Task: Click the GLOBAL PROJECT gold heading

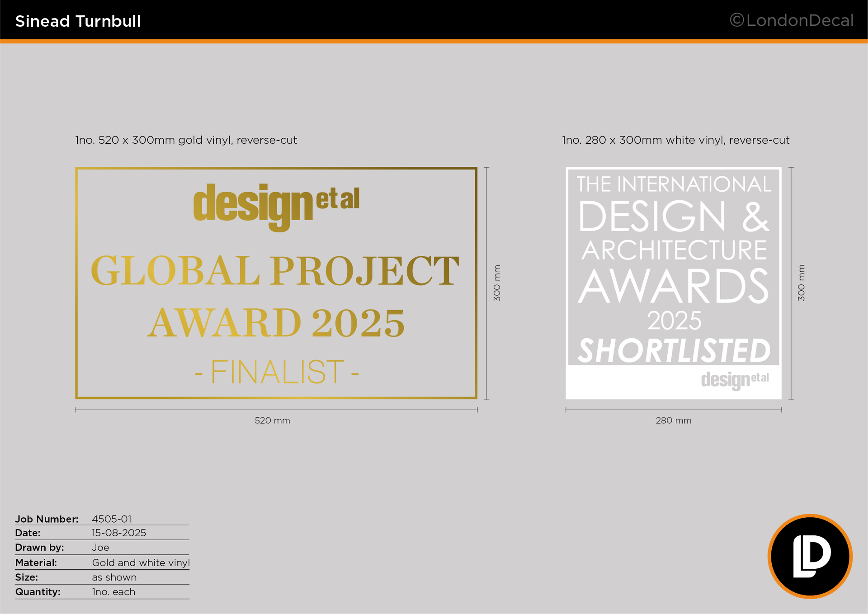Action: (x=275, y=271)
